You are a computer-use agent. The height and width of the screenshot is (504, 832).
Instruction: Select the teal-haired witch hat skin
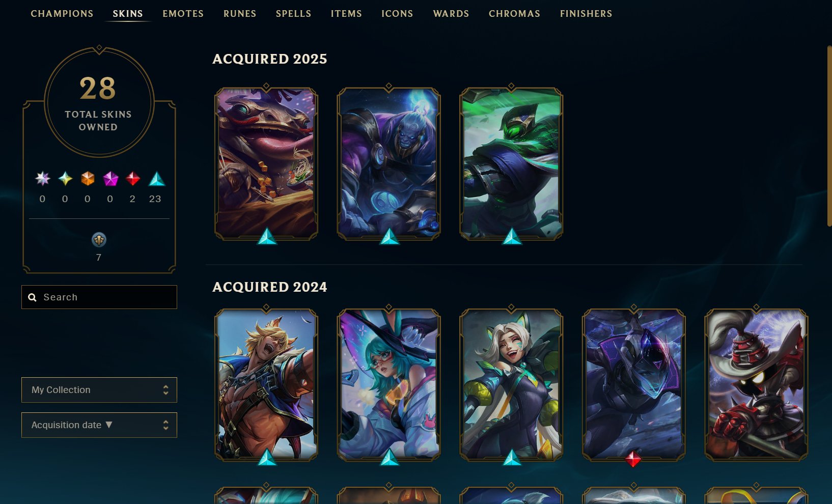click(389, 385)
